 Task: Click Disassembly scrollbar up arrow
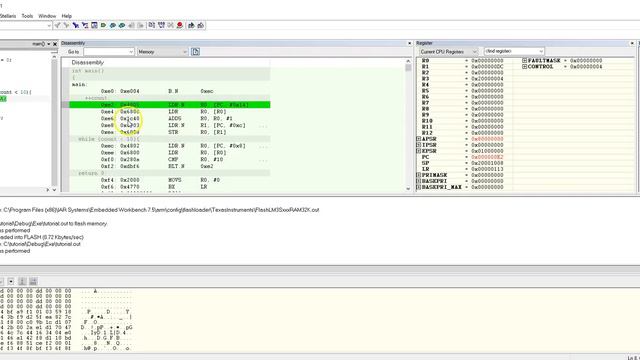coord(408,61)
